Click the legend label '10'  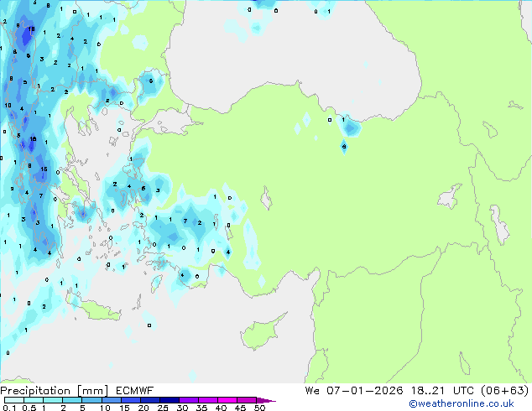[x=105, y=408]
